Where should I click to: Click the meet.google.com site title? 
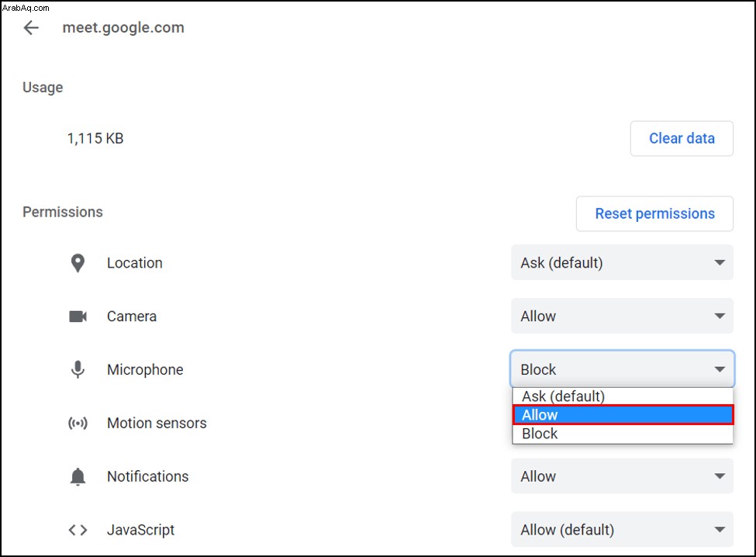(x=123, y=27)
